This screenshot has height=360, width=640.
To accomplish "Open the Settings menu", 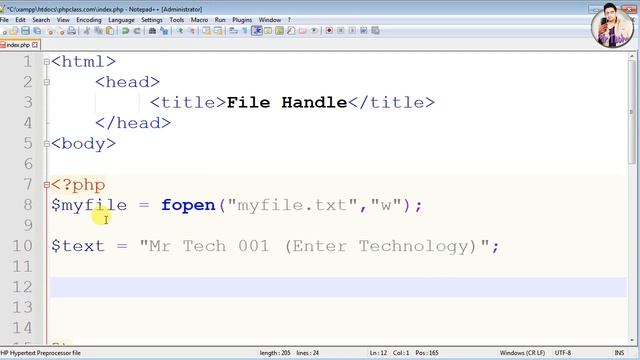I will click(152, 20).
